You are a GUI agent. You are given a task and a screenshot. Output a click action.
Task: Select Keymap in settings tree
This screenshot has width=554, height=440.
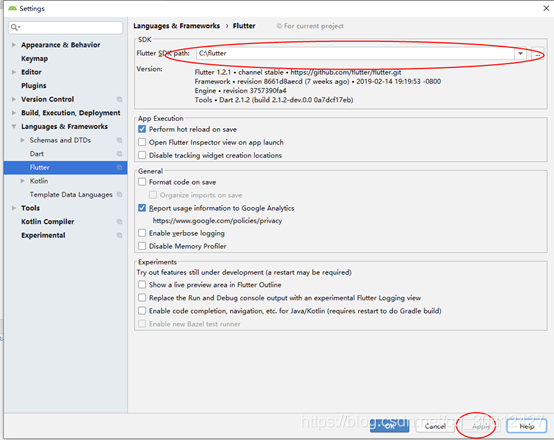point(34,59)
